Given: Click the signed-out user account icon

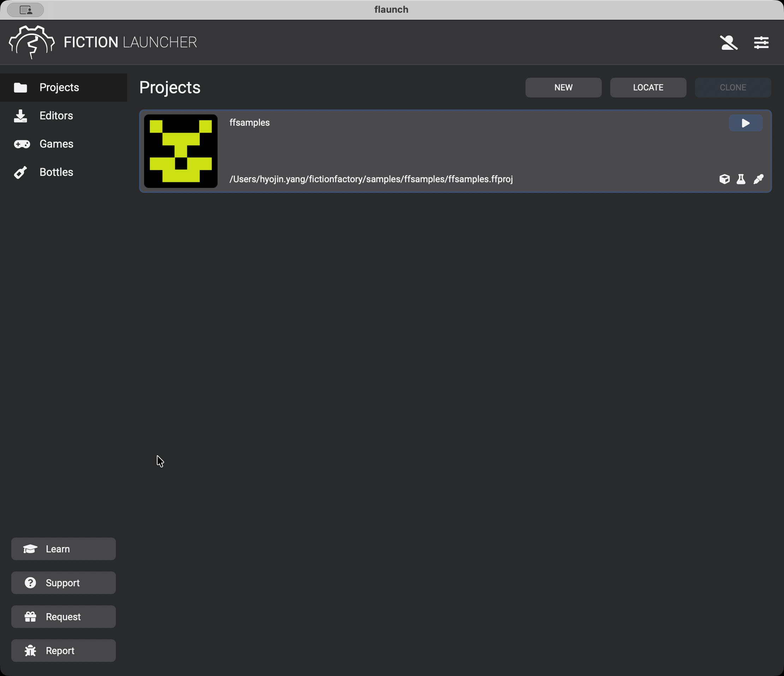Looking at the screenshot, I should [x=728, y=42].
